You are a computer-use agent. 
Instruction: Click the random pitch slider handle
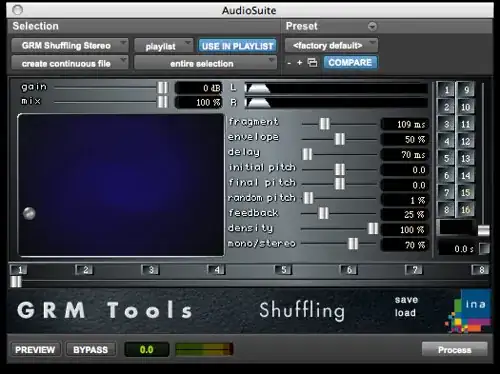point(308,198)
